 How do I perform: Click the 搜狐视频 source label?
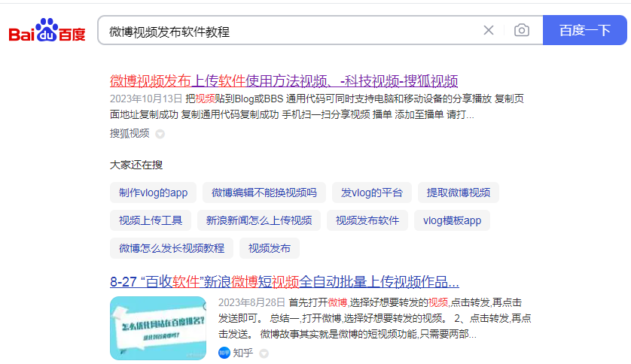130,133
